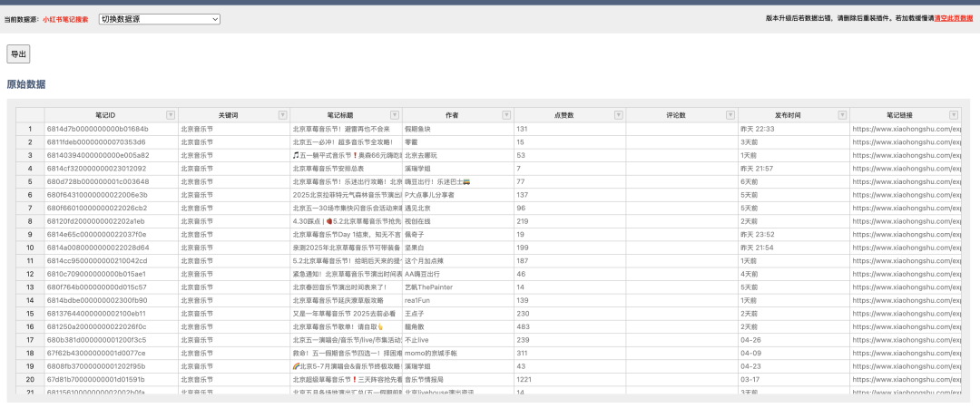Click title cell 北京春笸音乐节演出时间表来了
This screenshot has width=980, height=418.
point(347,287)
